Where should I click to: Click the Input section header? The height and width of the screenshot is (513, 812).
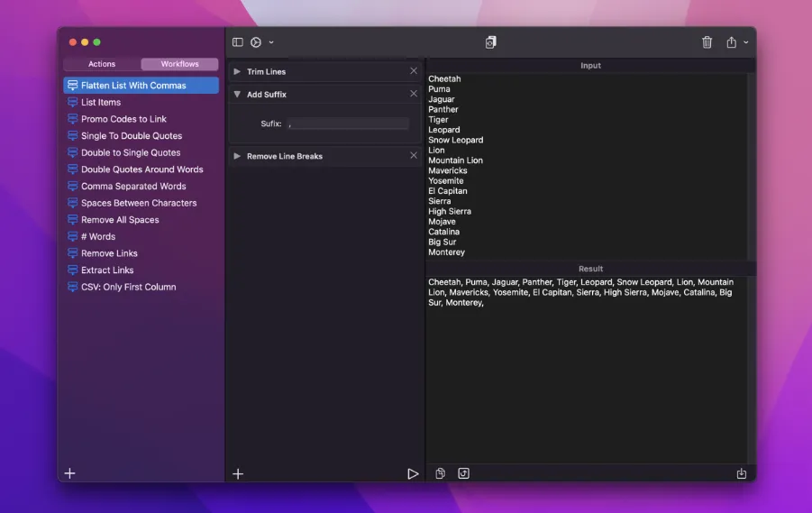590,65
